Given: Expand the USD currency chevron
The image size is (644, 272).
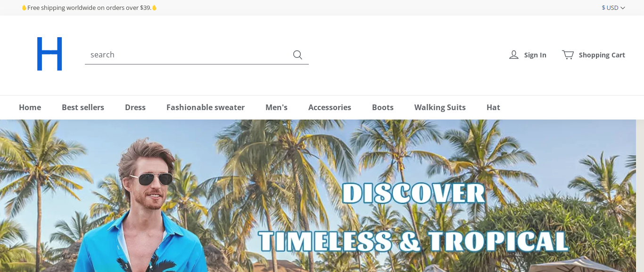Looking at the screenshot, I should pos(623,8).
